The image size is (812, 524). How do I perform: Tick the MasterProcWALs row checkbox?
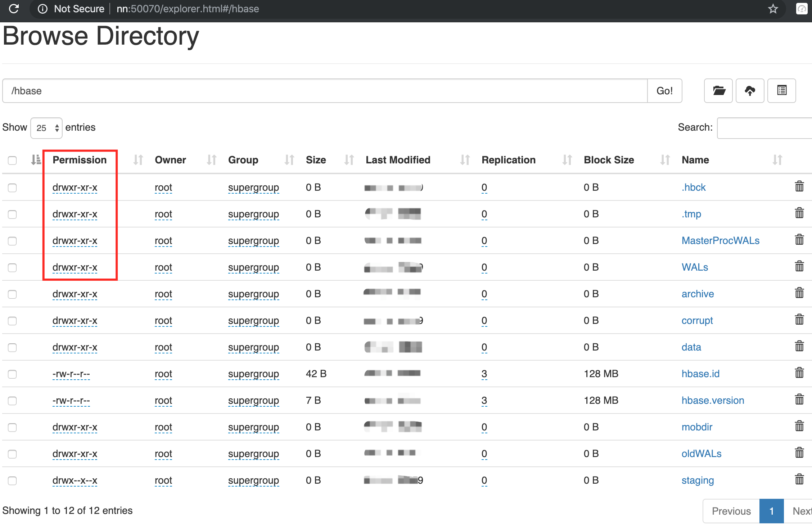(x=12, y=241)
